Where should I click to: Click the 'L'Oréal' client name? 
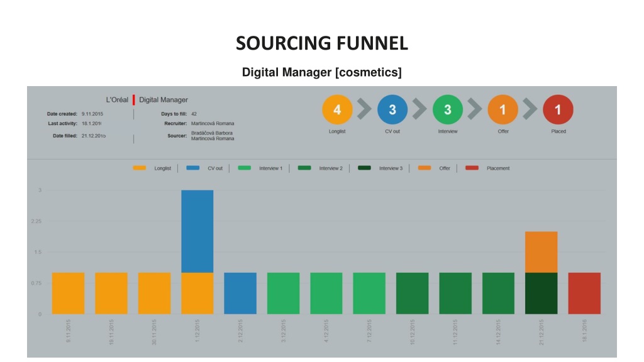[117, 100]
